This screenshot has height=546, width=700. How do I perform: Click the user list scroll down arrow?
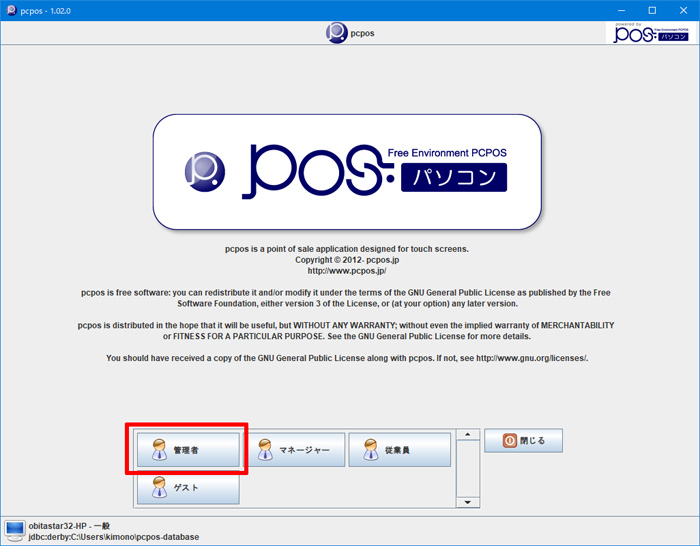pos(468,502)
